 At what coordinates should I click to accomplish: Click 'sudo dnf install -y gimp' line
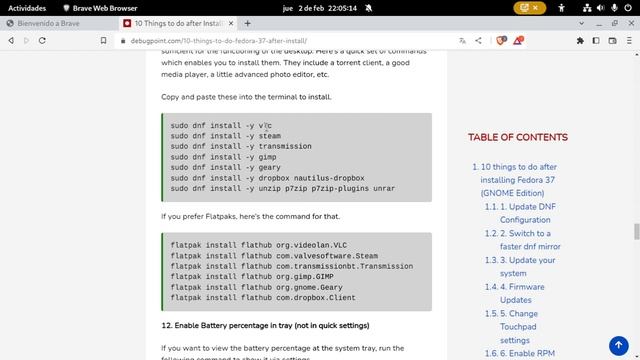point(223,157)
